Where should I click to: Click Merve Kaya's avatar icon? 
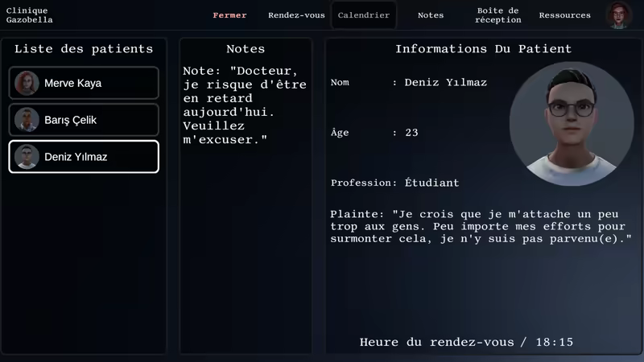pos(27,83)
